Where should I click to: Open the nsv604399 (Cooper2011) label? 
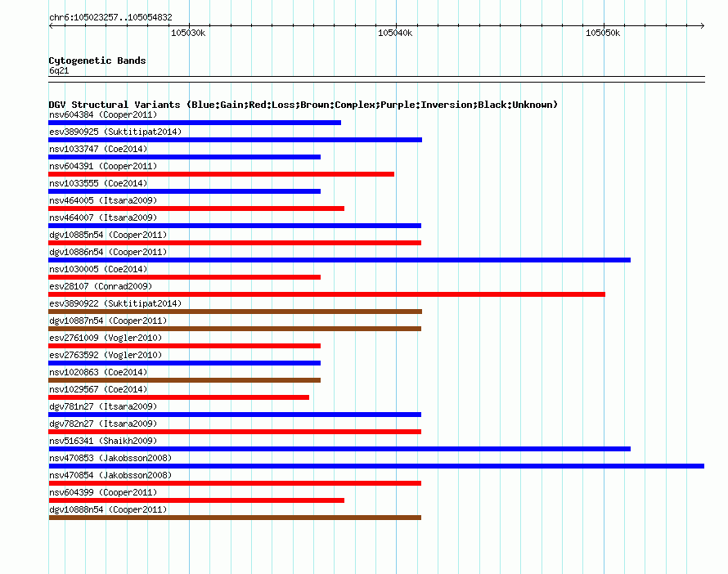(103, 492)
